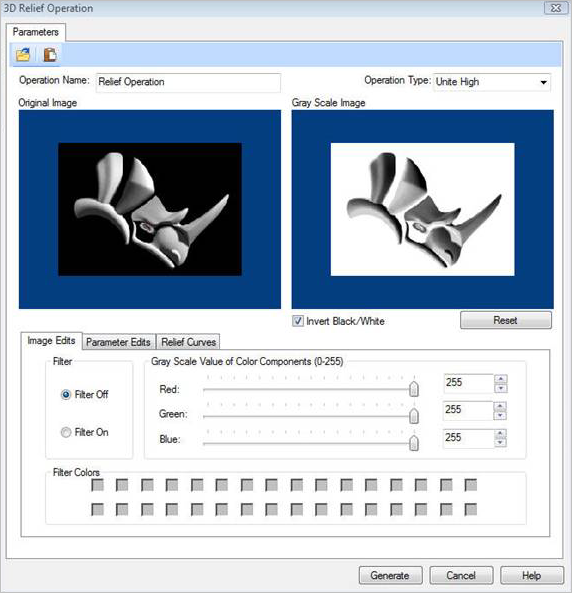The height and width of the screenshot is (593, 572).
Task: Select the Filter On radio button
Action: pyautogui.click(x=66, y=432)
